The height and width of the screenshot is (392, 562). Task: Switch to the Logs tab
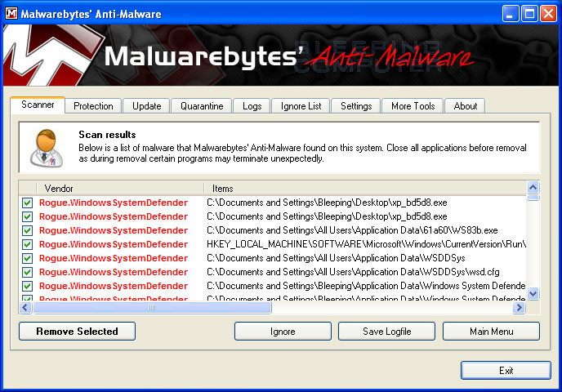click(252, 106)
